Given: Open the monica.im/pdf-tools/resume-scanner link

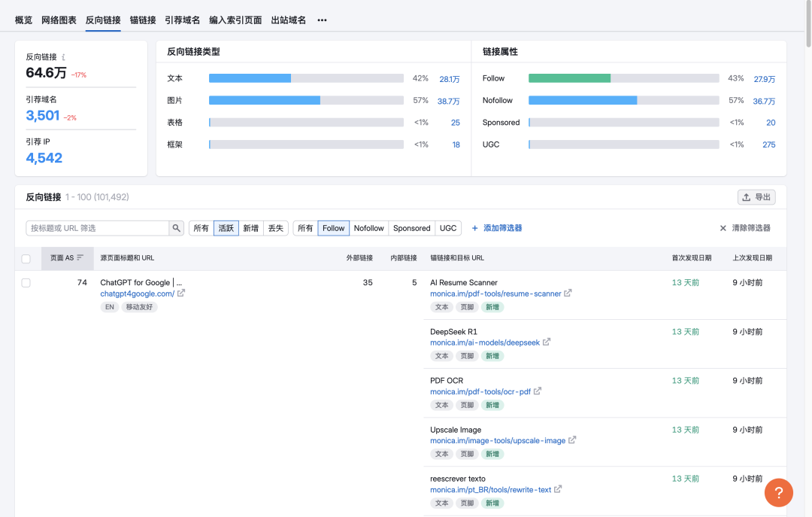Looking at the screenshot, I should 495,293.
